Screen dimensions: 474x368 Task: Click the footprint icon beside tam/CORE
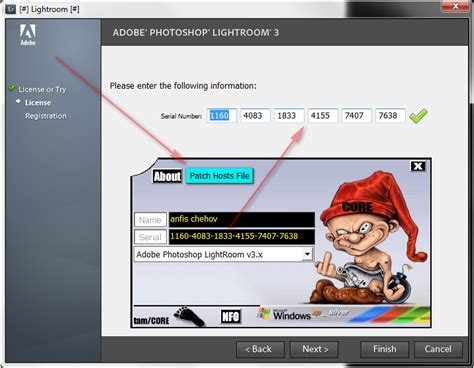189,316
